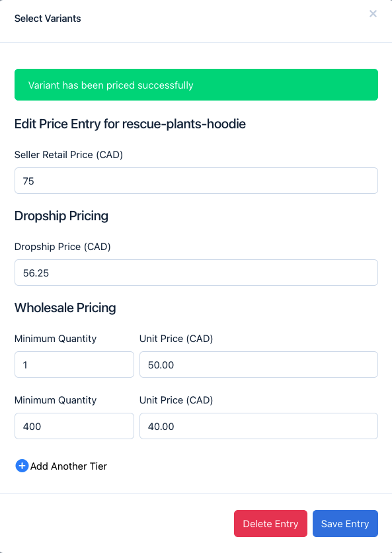Click the Minimum Quantity field containing 1
Viewport: 392px width, 553px height.
[x=74, y=364]
